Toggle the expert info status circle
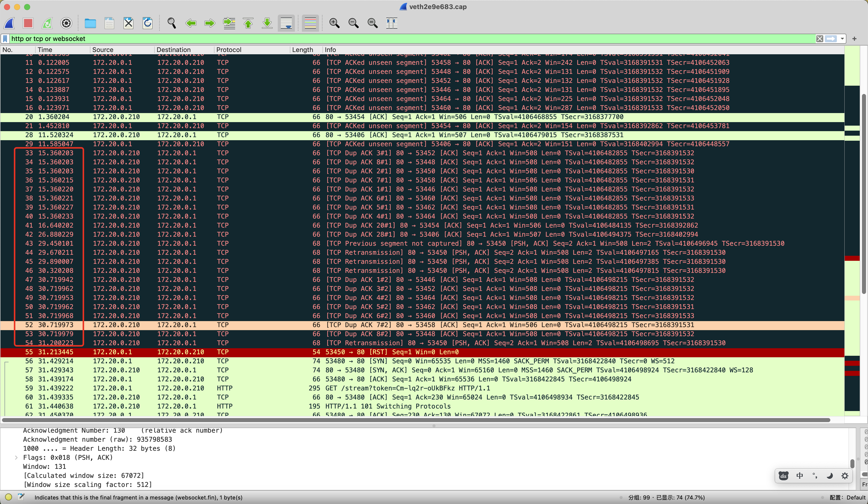 point(9,497)
